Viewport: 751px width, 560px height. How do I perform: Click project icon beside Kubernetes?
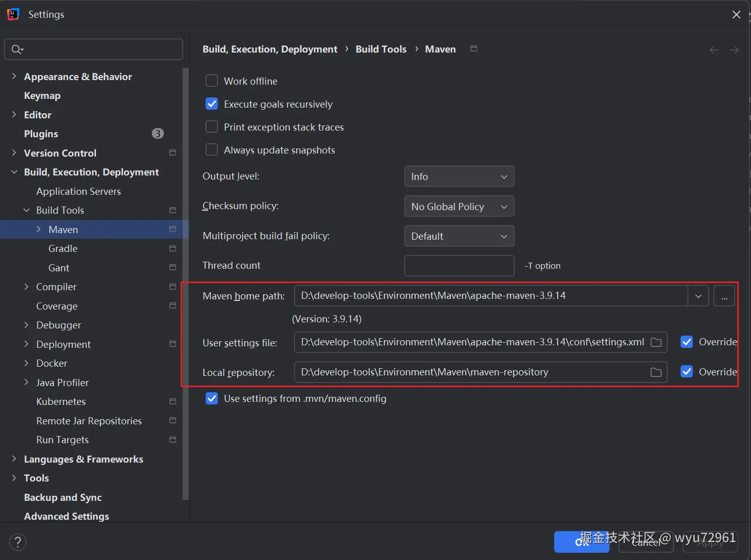(x=172, y=401)
